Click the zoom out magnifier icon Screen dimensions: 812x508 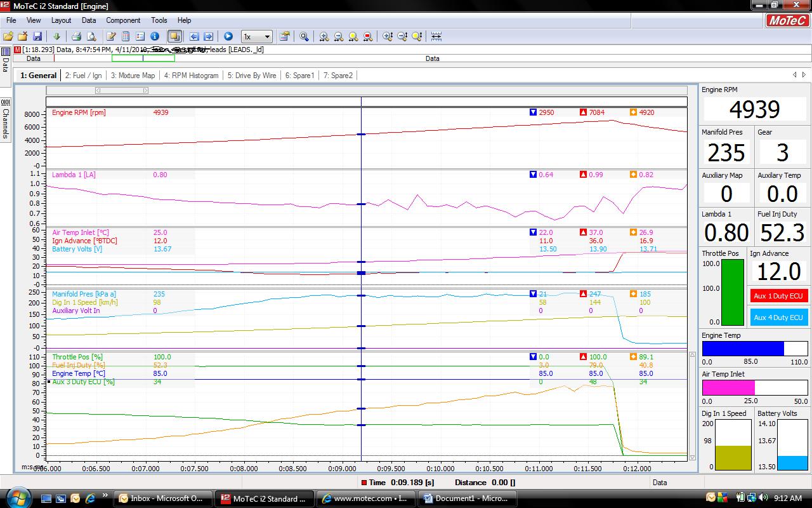339,37
